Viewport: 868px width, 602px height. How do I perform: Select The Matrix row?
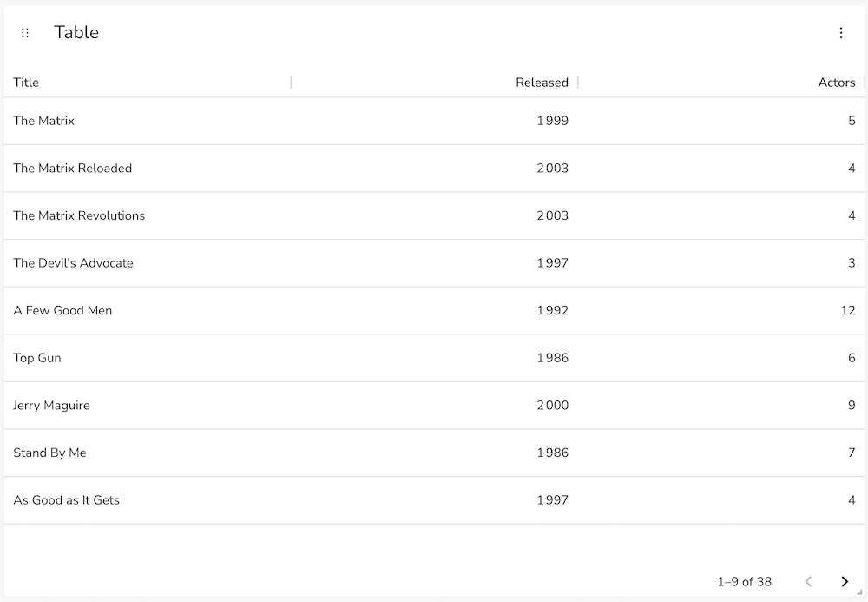(434, 121)
